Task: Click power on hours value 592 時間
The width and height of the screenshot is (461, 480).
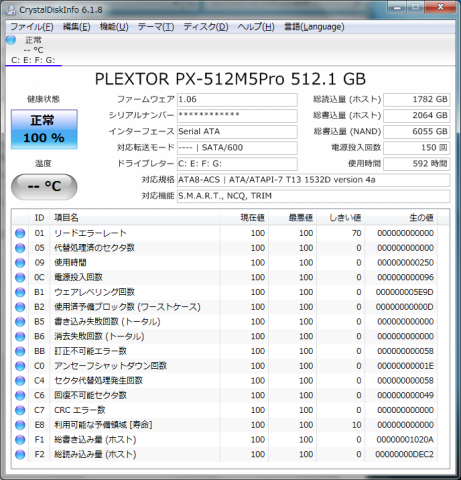Action: pyautogui.click(x=417, y=164)
